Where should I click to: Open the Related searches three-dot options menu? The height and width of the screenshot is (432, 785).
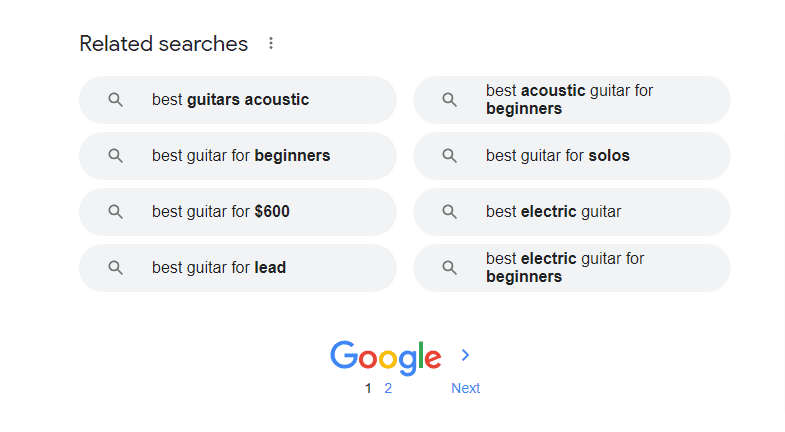[271, 44]
